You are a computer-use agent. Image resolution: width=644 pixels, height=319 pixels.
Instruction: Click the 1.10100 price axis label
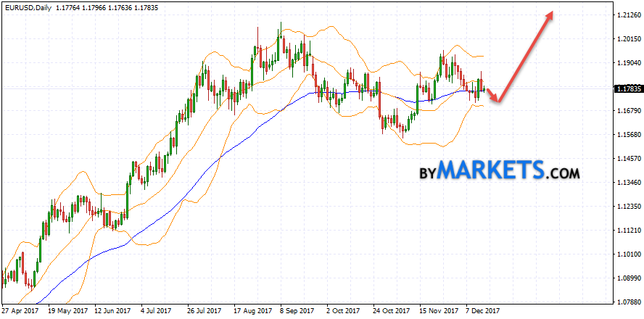[x=624, y=254]
